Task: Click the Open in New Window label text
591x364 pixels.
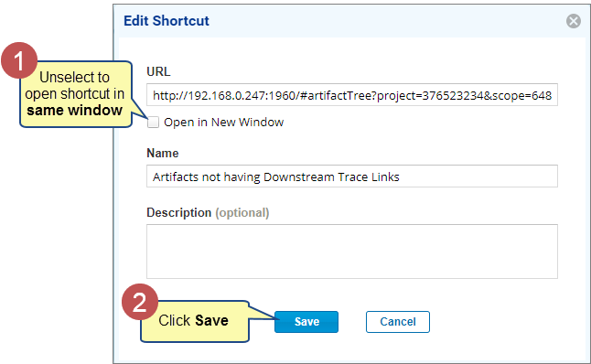Action: coord(223,122)
